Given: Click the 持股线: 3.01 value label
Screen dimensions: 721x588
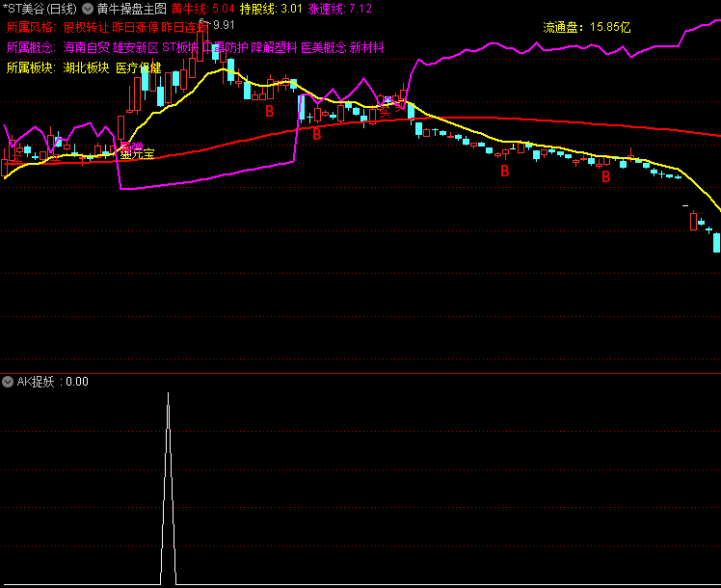Looking at the screenshot, I should point(271,9).
